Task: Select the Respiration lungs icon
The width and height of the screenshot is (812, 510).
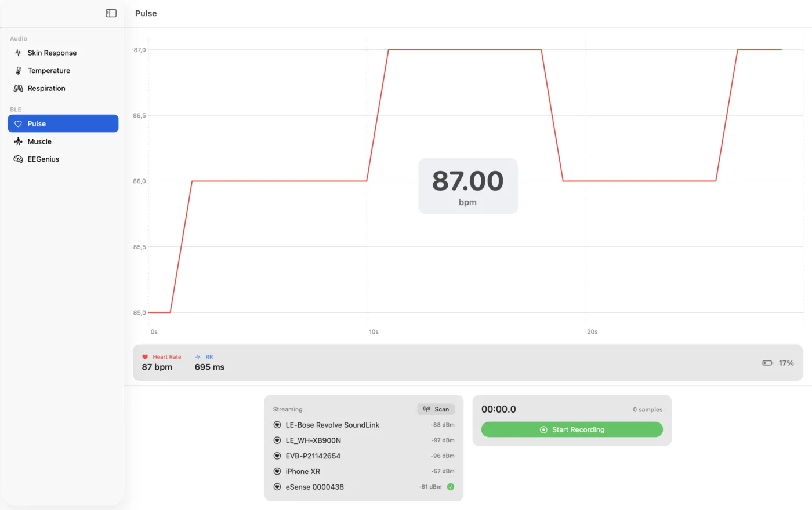Action: tap(18, 88)
